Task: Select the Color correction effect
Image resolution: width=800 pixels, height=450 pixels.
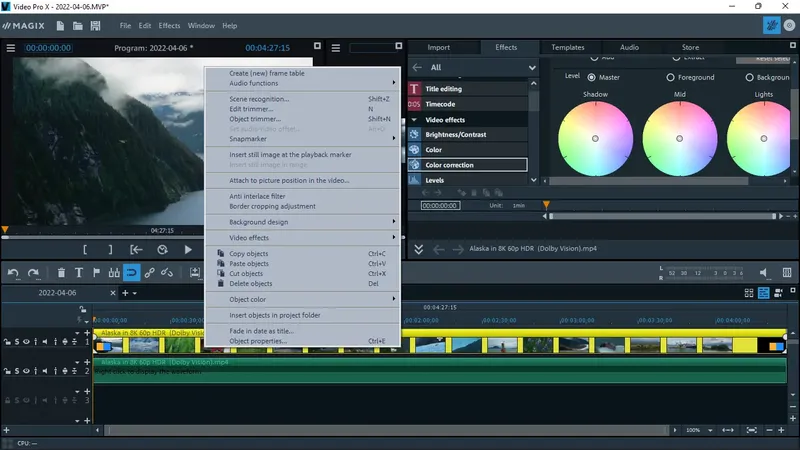Action: [x=467, y=165]
